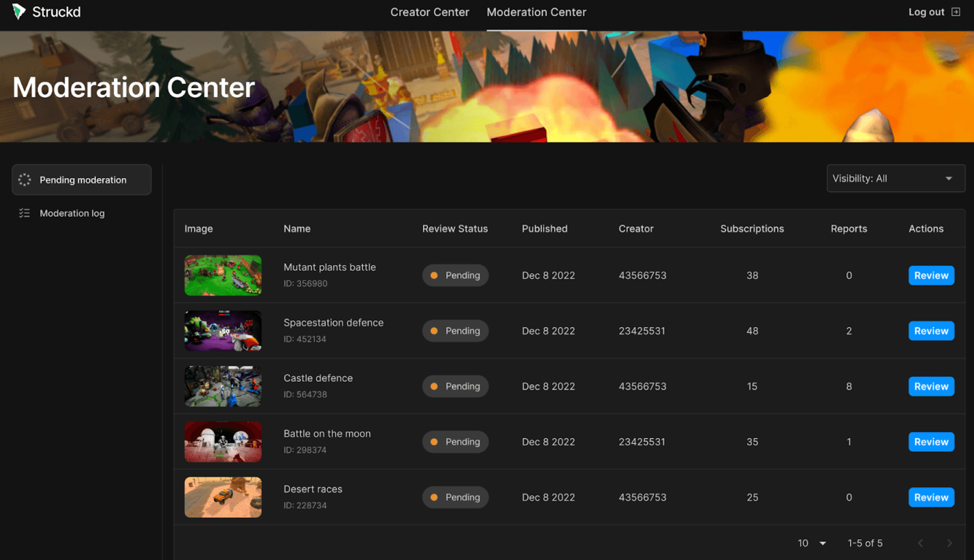Click the Reports column header
Viewport: 974px width, 560px height.
(849, 229)
